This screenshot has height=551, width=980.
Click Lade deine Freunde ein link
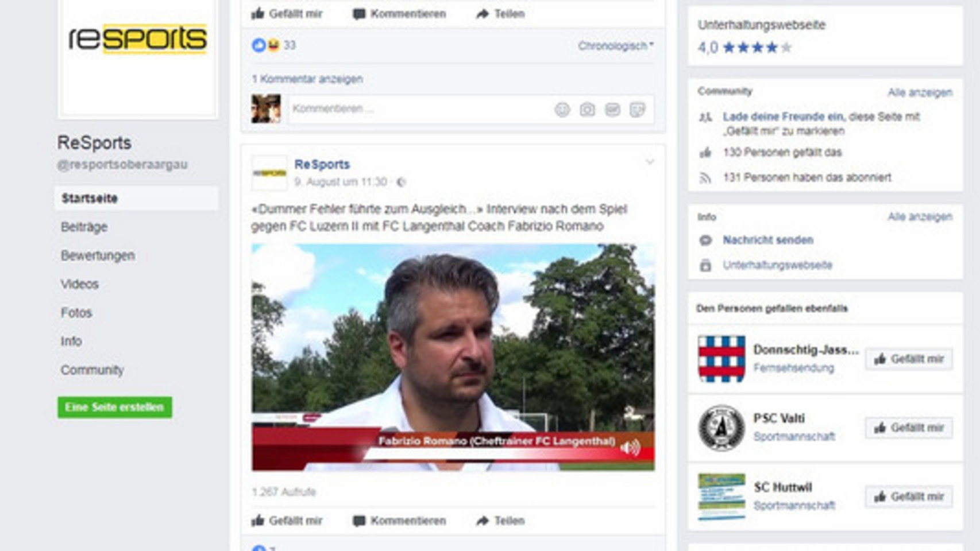click(x=784, y=117)
